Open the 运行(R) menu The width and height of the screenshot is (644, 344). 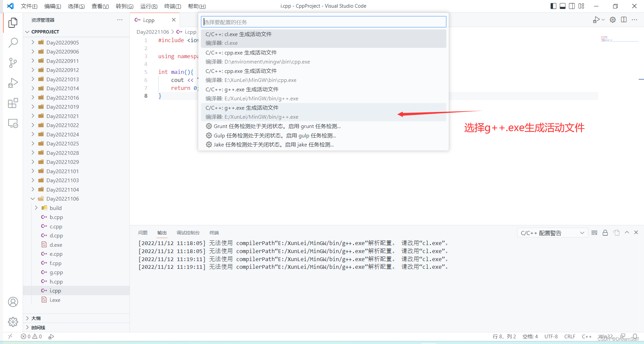[x=149, y=6]
